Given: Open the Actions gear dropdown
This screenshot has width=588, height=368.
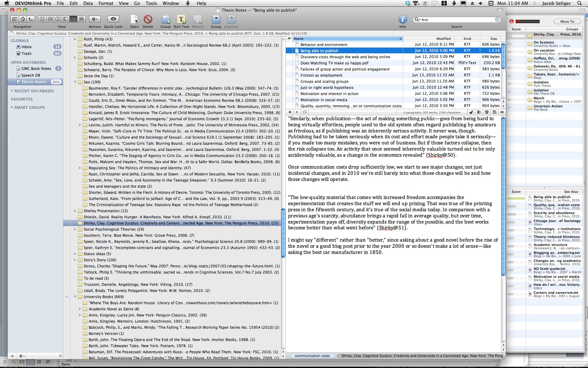Looking at the screenshot, I should 95,19.
